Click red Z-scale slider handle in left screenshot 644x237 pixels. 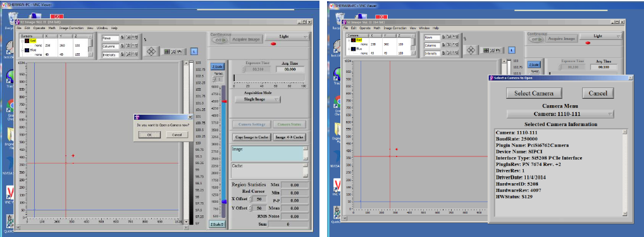click(x=224, y=101)
